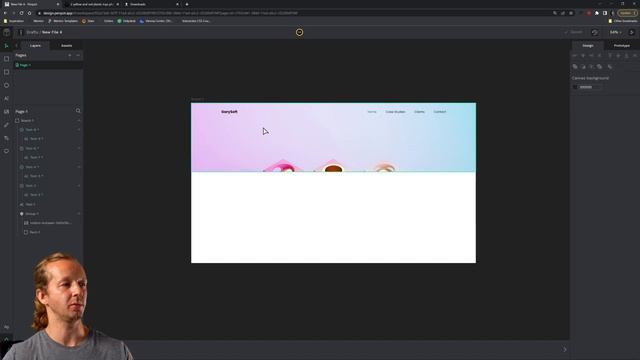
Task: Click align bottom icon
Action: pos(627,56)
